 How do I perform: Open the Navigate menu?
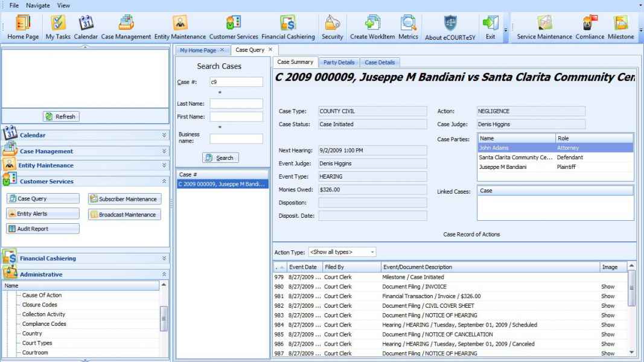pos(38,5)
